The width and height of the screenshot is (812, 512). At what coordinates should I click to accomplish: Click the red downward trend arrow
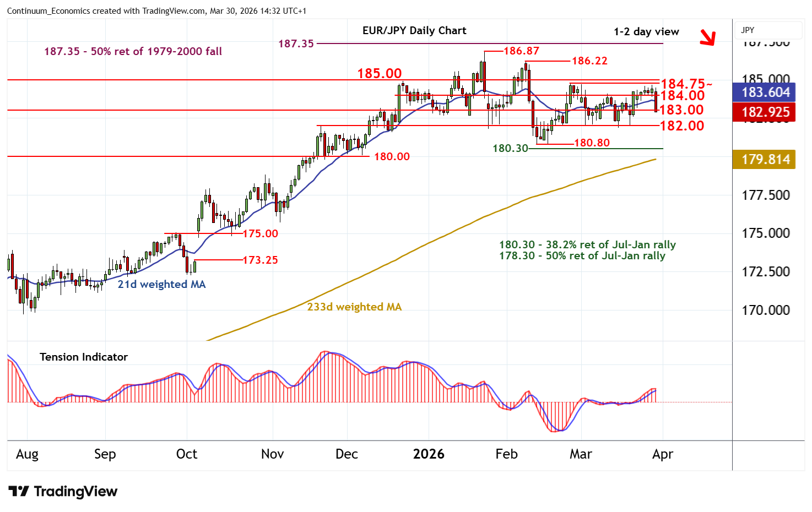click(707, 37)
